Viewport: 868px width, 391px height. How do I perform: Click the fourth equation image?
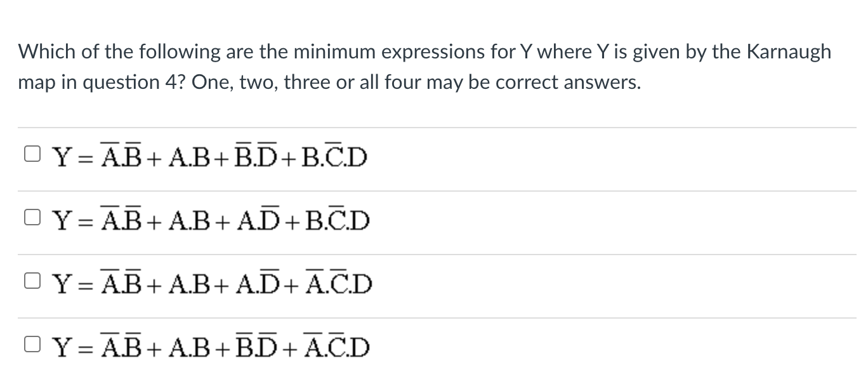pyautogui.click(x=213, y=347)
